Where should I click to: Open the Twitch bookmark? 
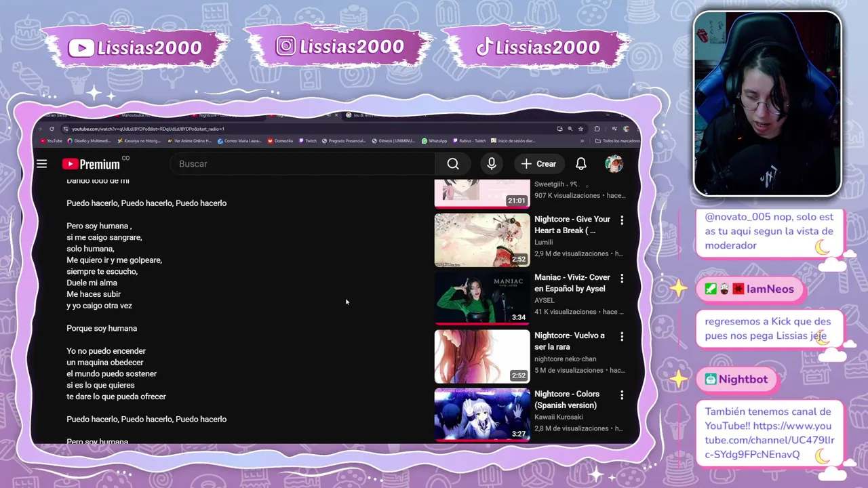coord(307,141)
